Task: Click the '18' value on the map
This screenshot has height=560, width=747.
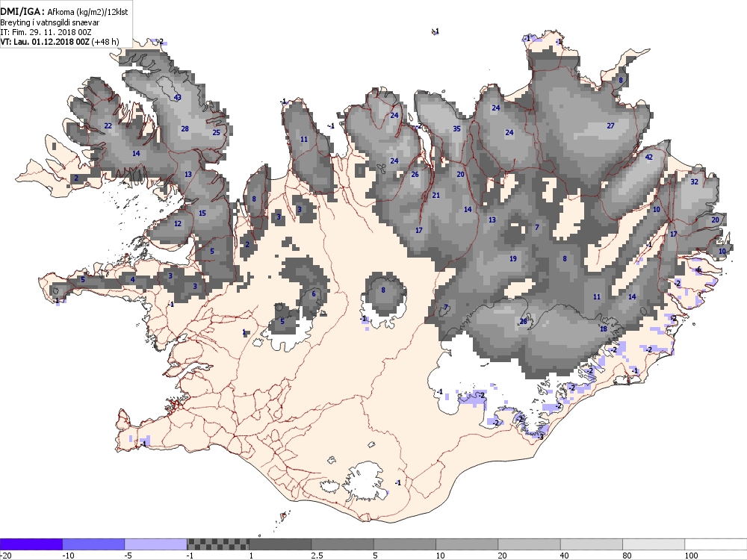Action: (x=604, y=329)
